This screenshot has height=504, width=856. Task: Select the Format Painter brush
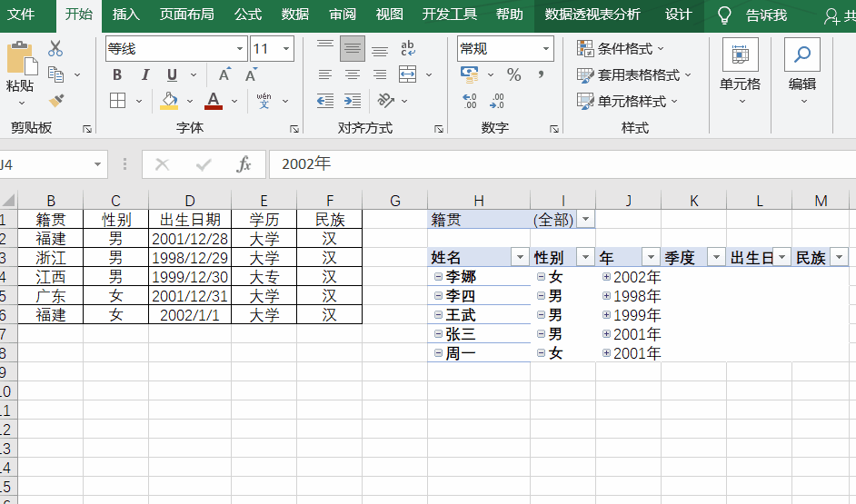[x=55, y=101]
